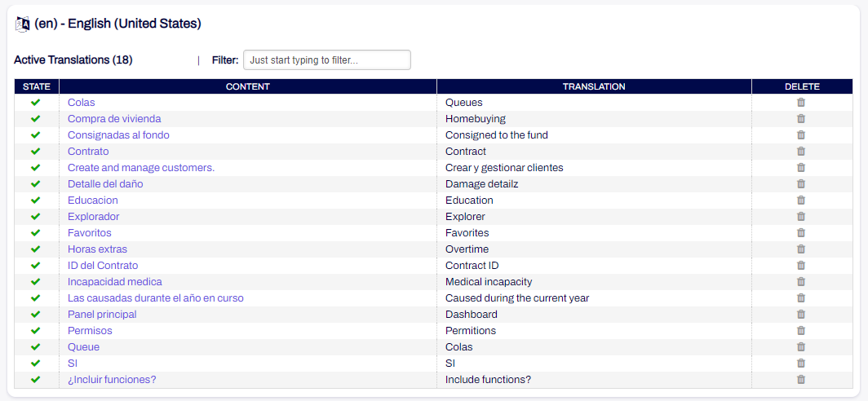
Task: Open the Explorador content link
Action: 94,216
